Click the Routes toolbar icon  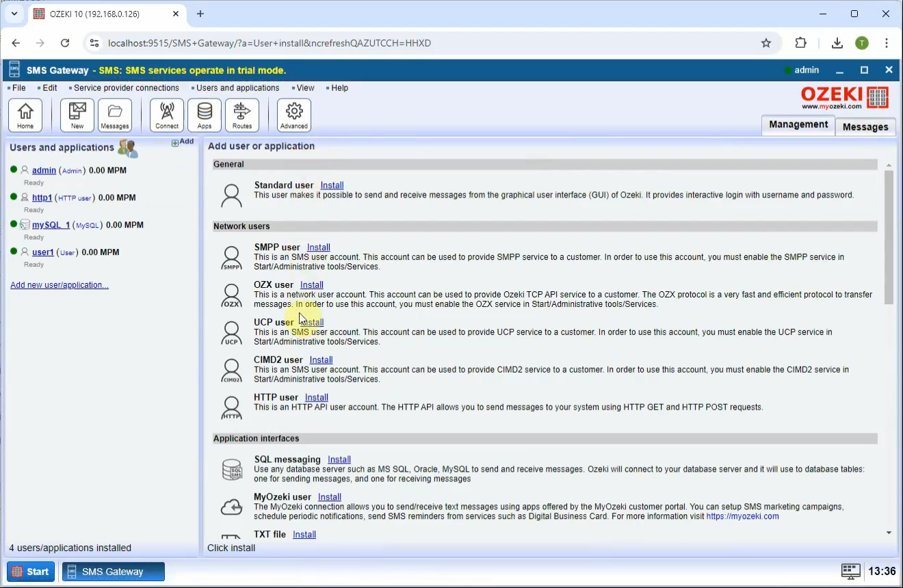(242, 115)
